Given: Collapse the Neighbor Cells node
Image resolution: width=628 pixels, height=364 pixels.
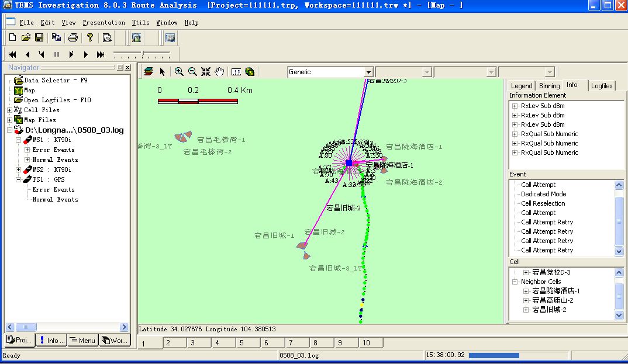Looking at the screenshot, I should [515, 282].
